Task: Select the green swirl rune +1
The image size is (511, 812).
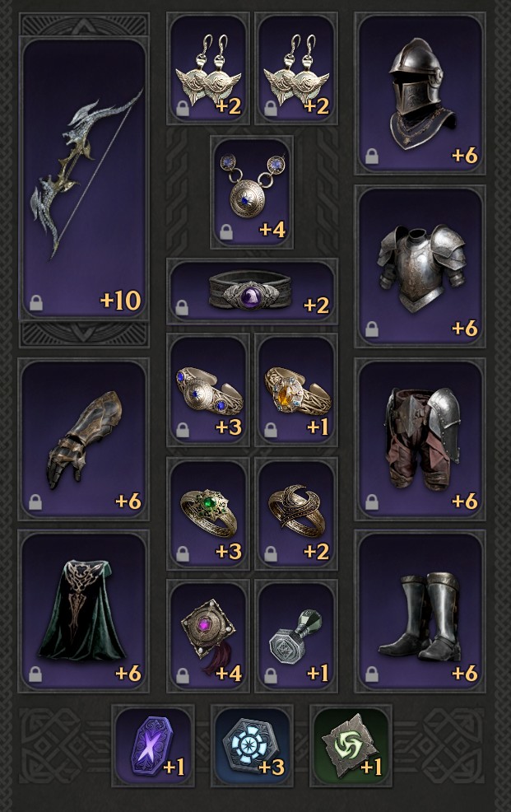Action: pos(351,746)
